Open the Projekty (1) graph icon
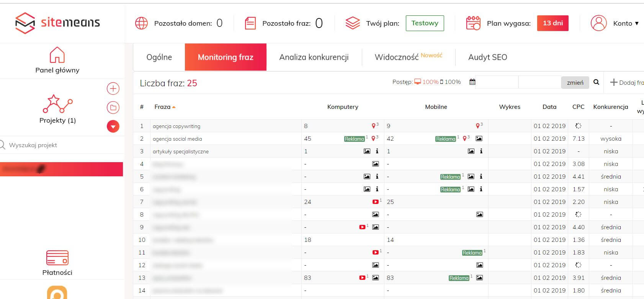The width and height of the screenshot is (644, 299). tap(57, 104)
